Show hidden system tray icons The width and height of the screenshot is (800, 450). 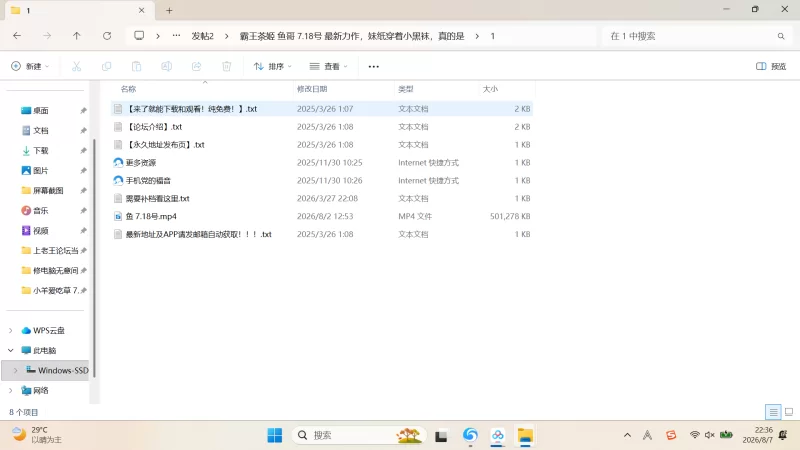[628, 435]
